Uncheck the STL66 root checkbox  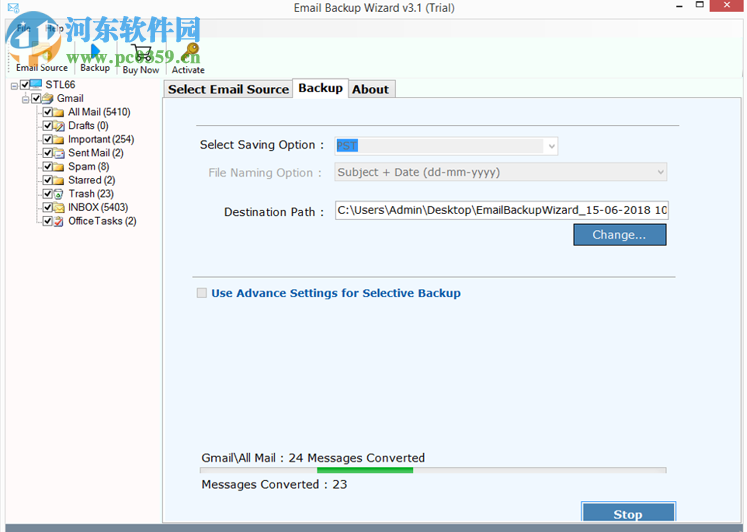pos(25,85)
